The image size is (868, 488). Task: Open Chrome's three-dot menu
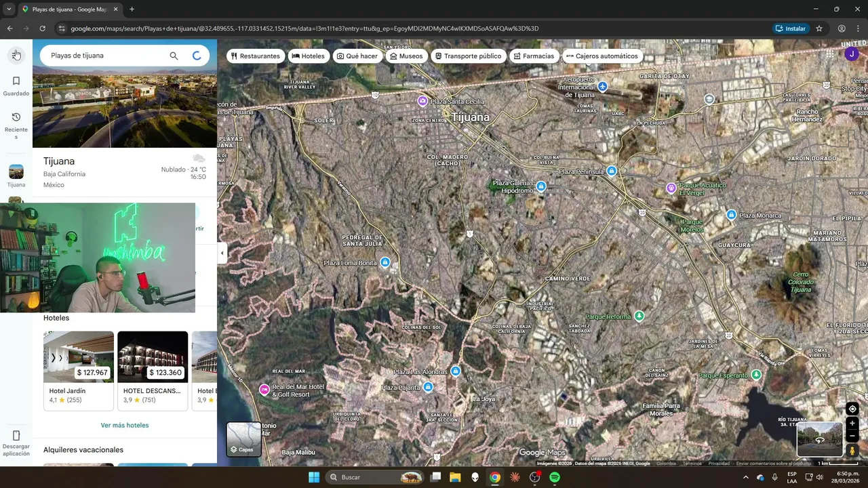tap(859, 28)
